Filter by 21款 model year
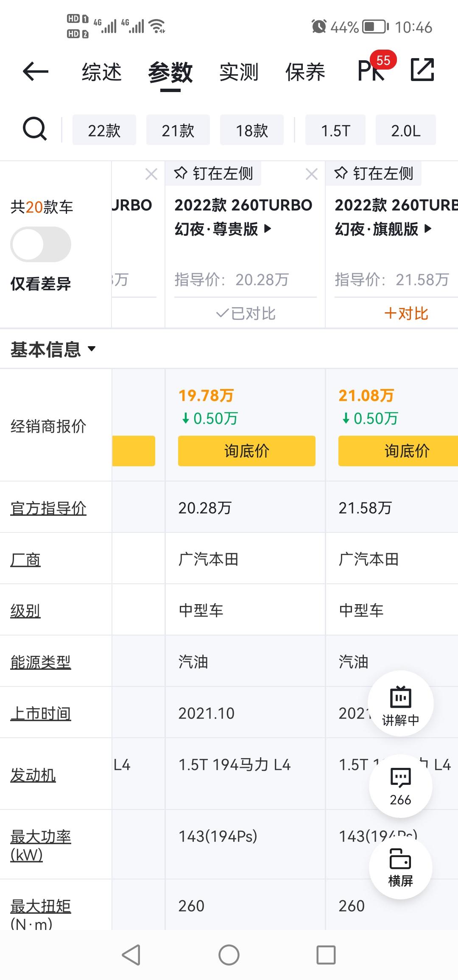This screenshot has width=458, height=980. click(178, 130)
